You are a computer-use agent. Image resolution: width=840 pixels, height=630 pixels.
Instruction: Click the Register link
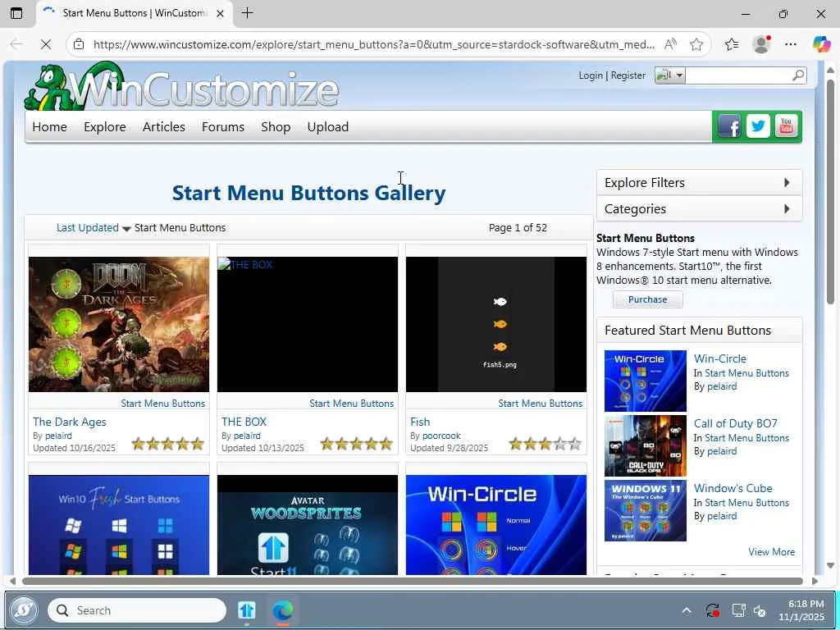pyautogui.click(x=628, y=75)
